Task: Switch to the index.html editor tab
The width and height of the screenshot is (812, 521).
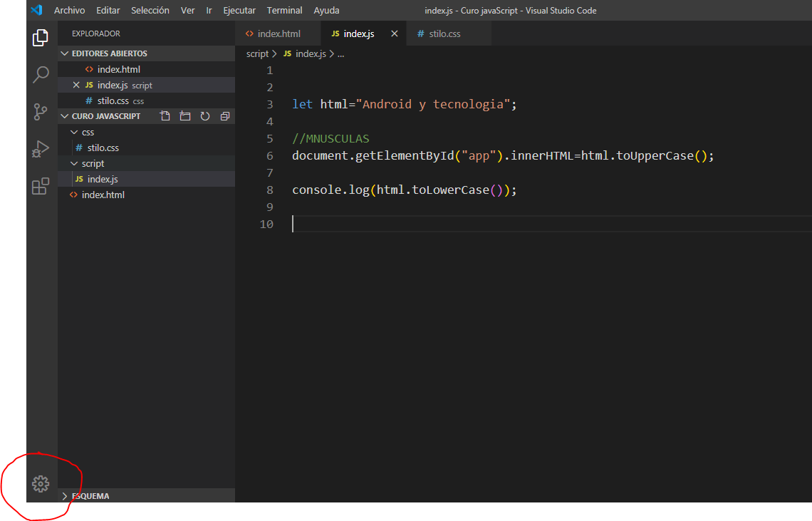Action: (x=279, y=33)
